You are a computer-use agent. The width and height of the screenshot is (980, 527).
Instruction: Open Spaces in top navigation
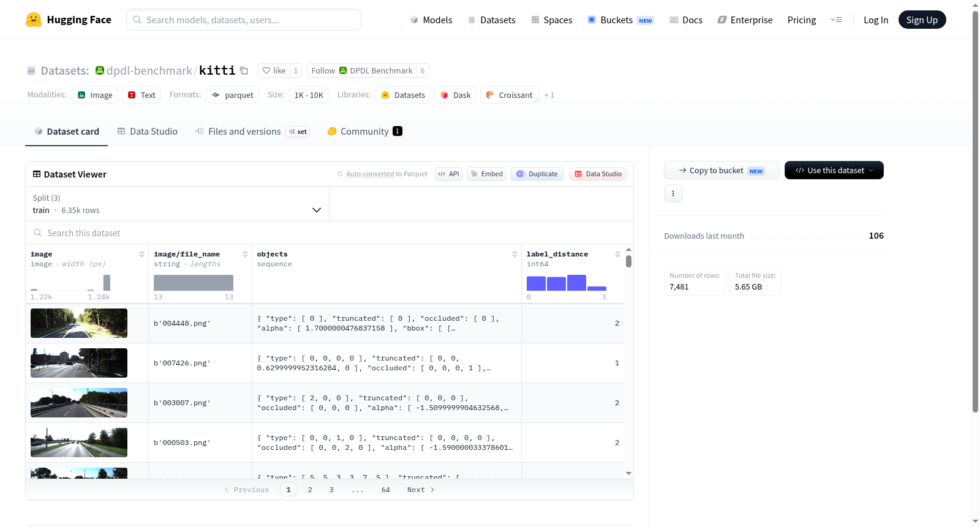click(551, 20)
